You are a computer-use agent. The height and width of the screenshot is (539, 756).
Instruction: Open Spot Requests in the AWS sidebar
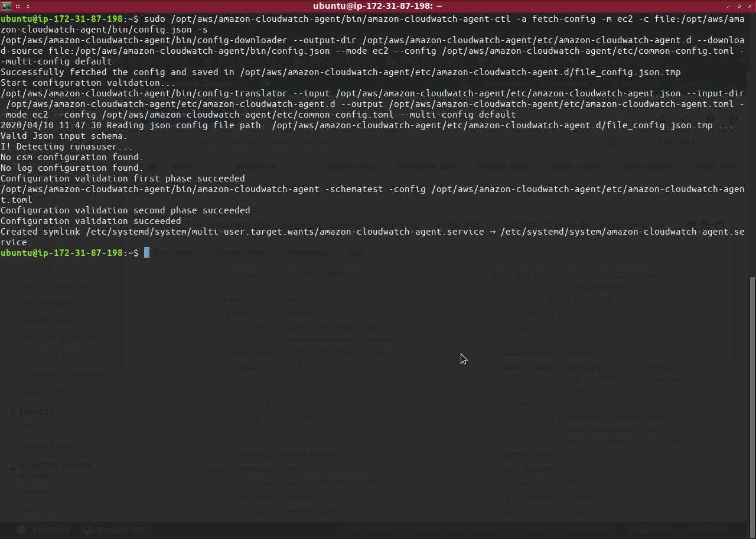click(47, 303)
